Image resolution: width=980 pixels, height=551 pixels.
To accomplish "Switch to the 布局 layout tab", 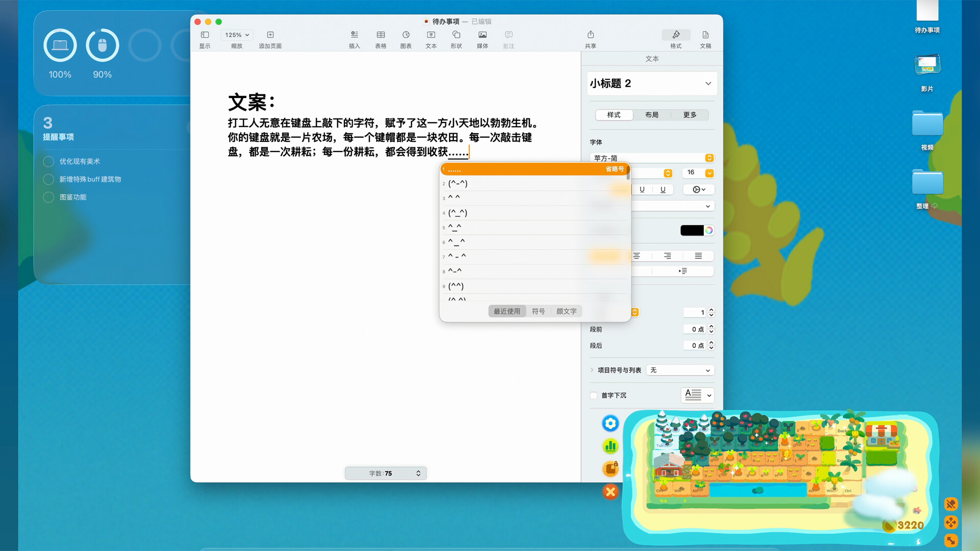I will coord(652,115).
